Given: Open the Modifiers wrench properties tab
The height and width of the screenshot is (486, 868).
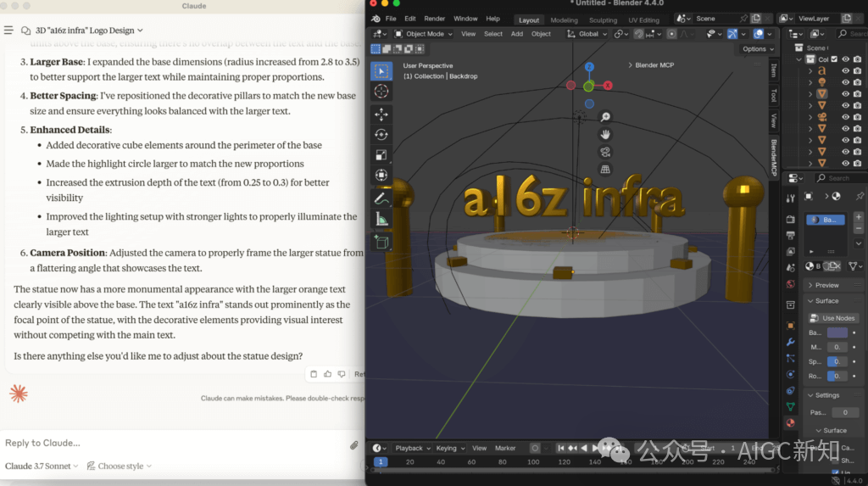Looking at the screenshot, I should 790,342.
